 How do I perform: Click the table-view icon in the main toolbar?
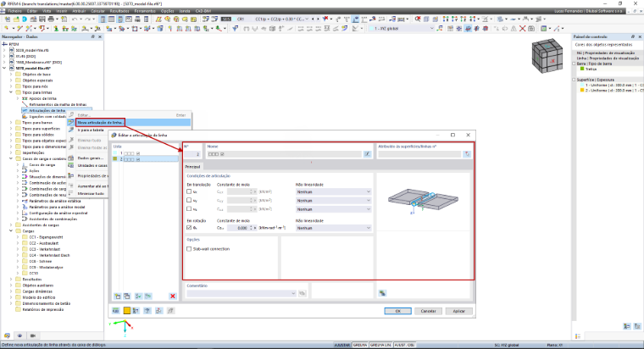(111, 19)
